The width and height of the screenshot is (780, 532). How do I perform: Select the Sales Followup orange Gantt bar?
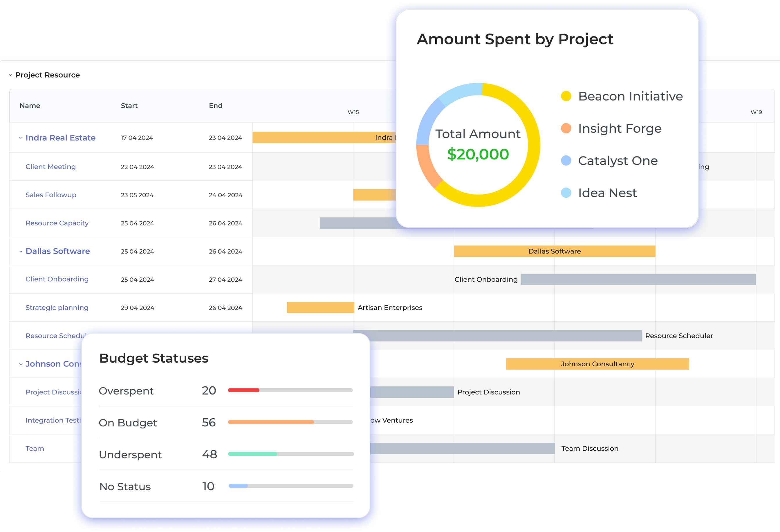click(x=375, y=195)
